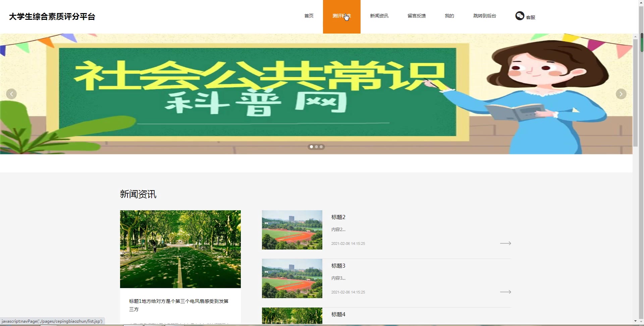Show the previous banner slide with the left arrow
The height and width of the screenshot is (326, 644).
tap(11, 94)
